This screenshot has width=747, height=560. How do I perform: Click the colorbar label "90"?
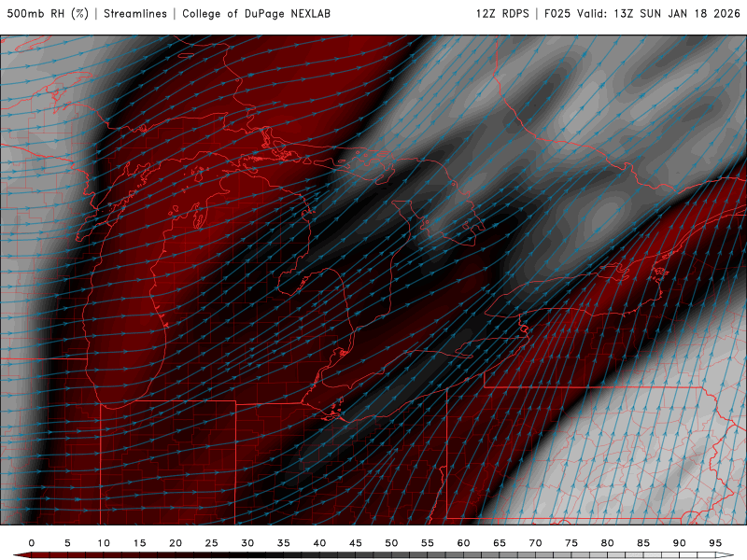pos(680,543)
